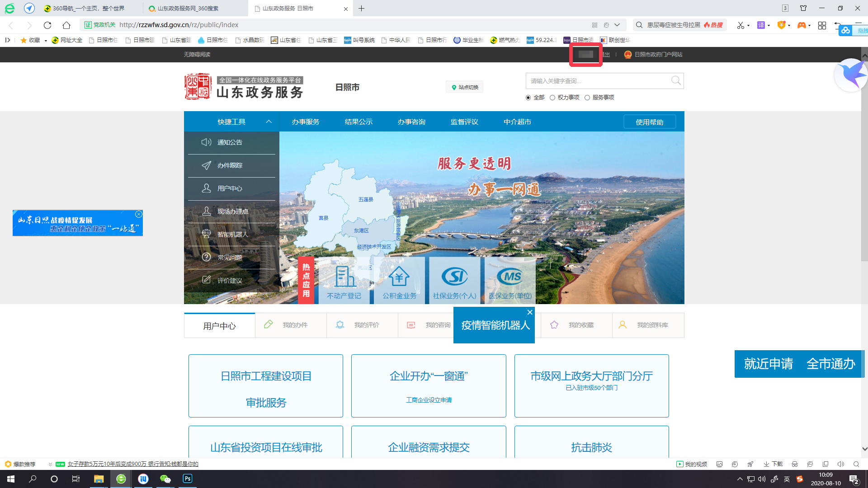Open the 办事服务 navigation menu
The height and width of the screenshot is (488, 868).
pos(306,122)
